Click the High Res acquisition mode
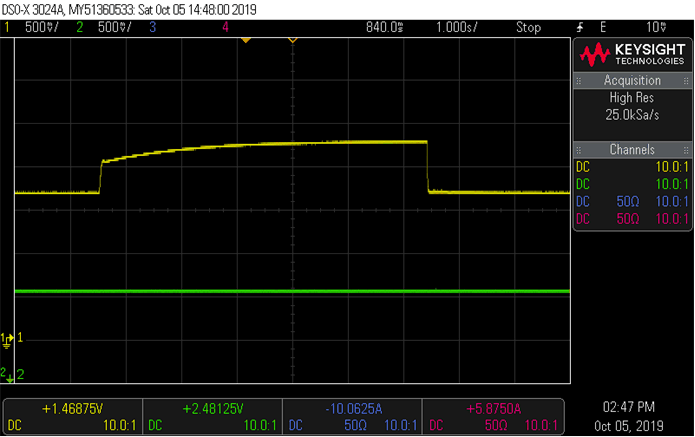Viewport: 695px width, 437px height. [631, 98]
